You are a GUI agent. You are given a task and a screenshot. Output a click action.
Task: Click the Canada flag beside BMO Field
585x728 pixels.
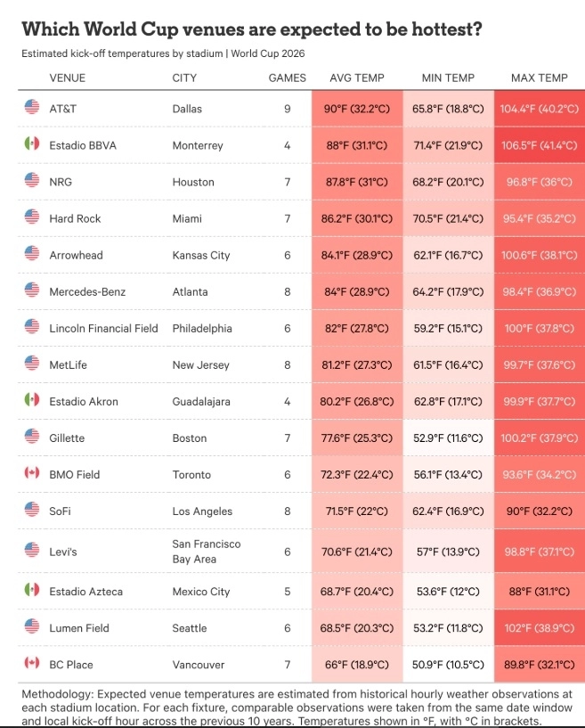coord(31,473)
